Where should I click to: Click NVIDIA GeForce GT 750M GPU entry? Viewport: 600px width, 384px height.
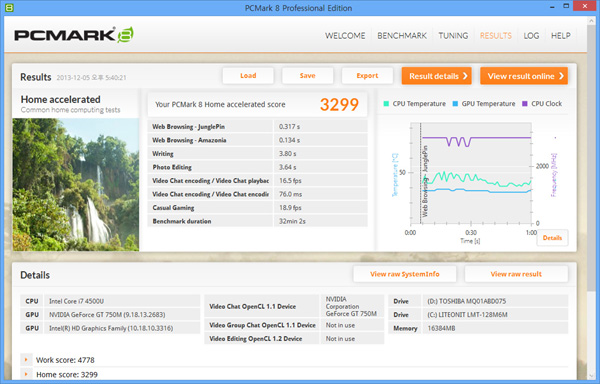click(x=107, y=314)
